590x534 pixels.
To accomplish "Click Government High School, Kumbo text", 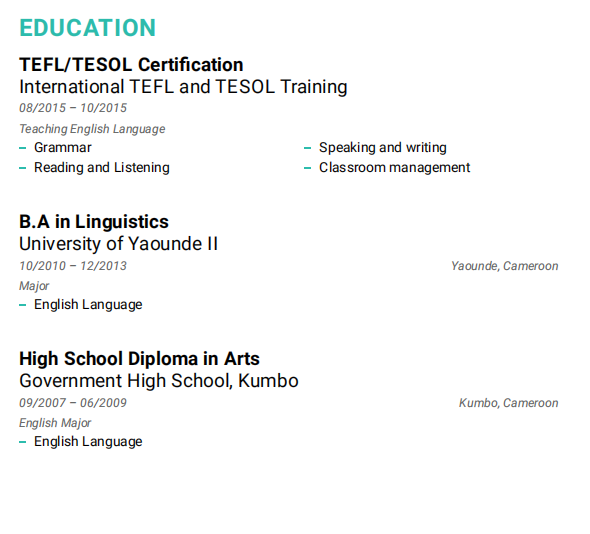I will (159, 381).
